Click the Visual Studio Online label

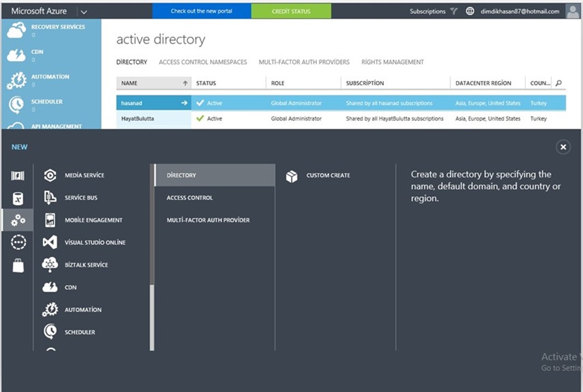tap(95, 243)
